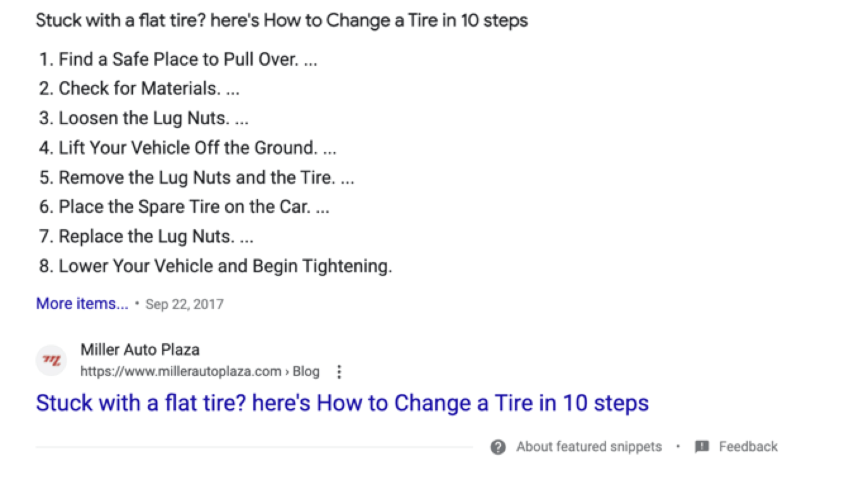The width and height of the screenshot is (868, 480).
Task: Open the three-dot menu beside the URL
Action: [x=339, y=372]
